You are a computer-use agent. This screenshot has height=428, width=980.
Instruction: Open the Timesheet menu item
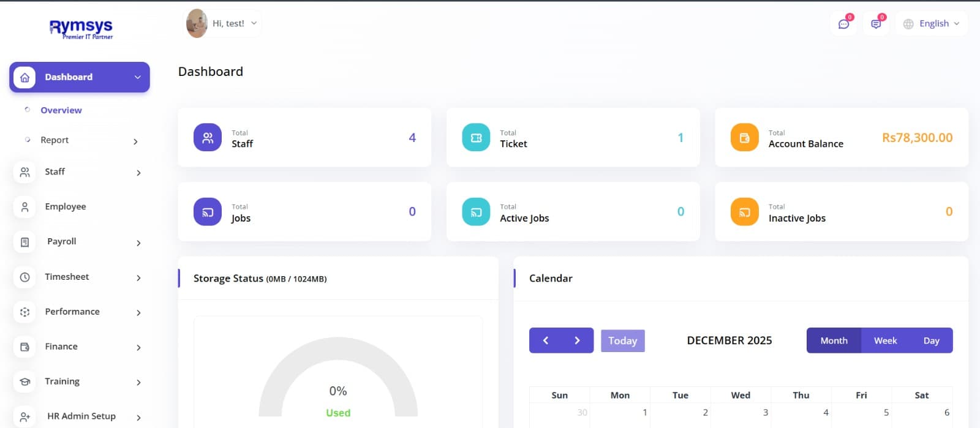click(67, 277)
